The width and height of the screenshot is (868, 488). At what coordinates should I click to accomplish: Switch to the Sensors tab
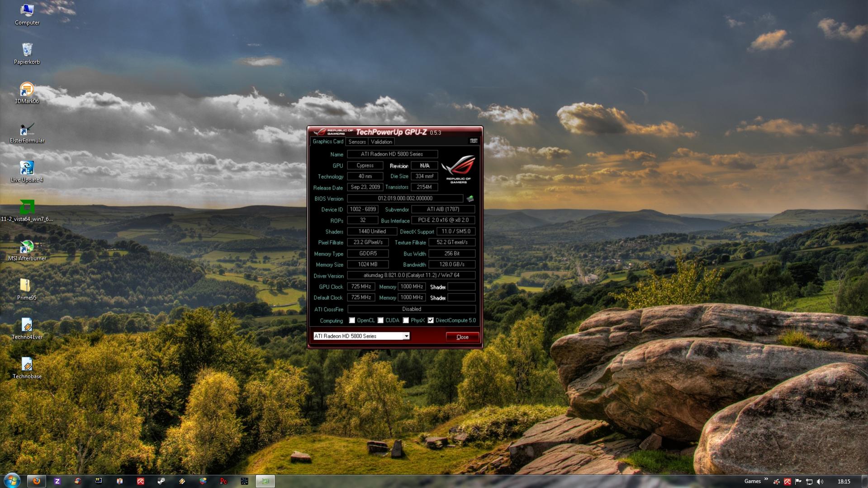coord(357,142)
